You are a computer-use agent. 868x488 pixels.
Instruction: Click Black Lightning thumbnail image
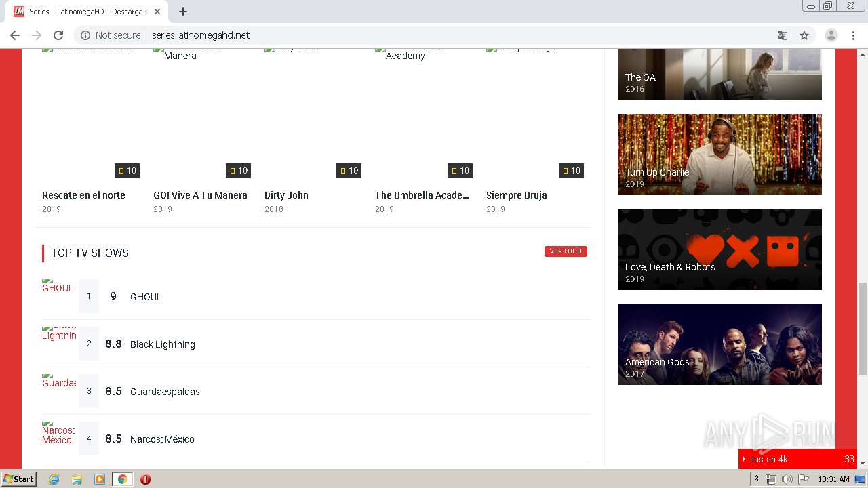coord(58,344)
